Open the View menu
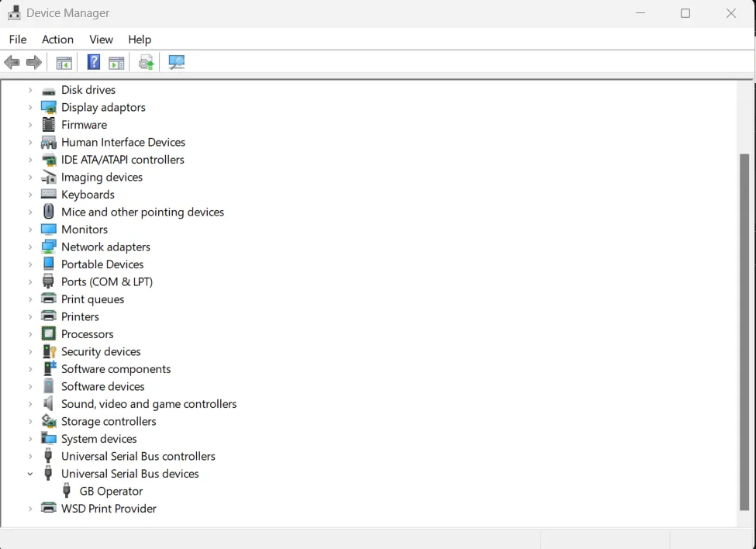 pyautogui.click(x=101, y=39)
